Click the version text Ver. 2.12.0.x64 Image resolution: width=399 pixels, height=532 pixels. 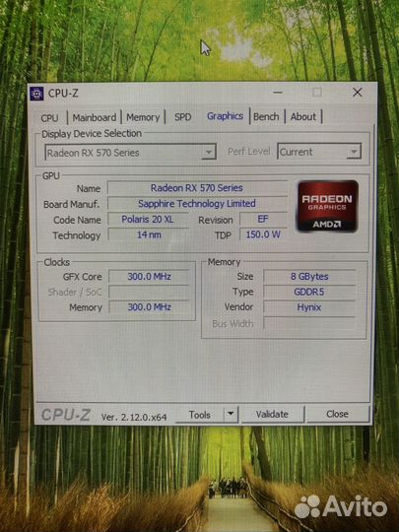(134, 417)
